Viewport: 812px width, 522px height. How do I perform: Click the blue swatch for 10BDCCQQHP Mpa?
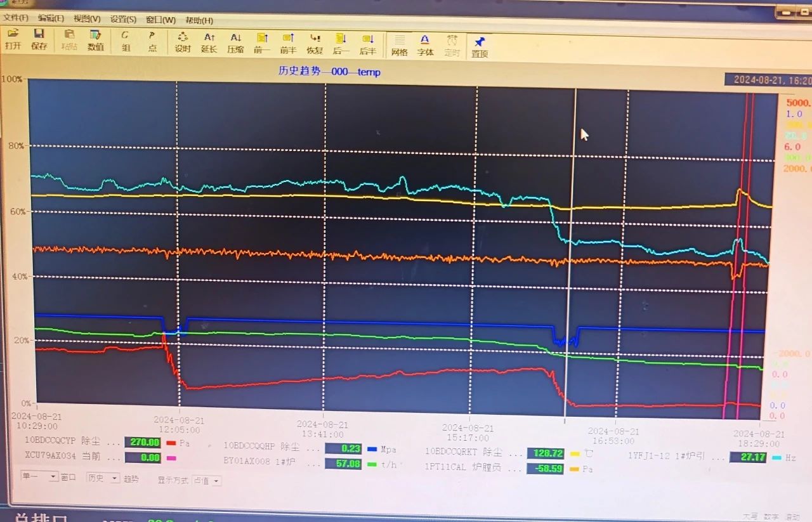coord(372,449)
